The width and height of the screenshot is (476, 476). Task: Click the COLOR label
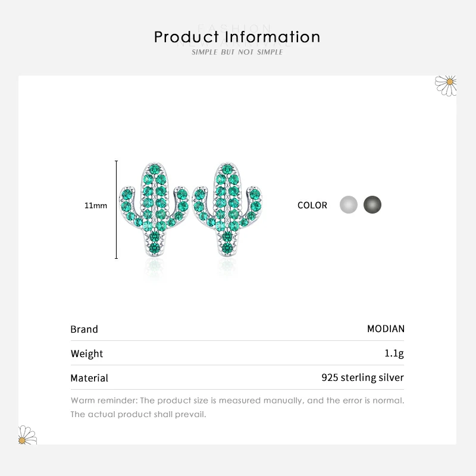pos(312,205)
